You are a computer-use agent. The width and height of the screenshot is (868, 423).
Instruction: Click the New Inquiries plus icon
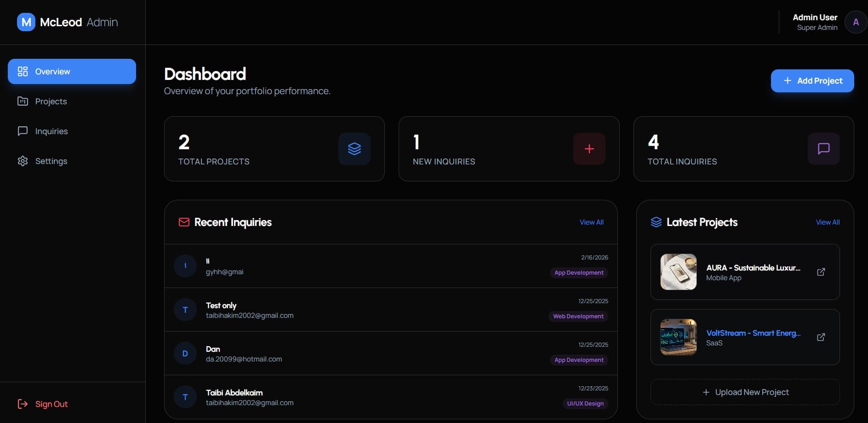589,149
